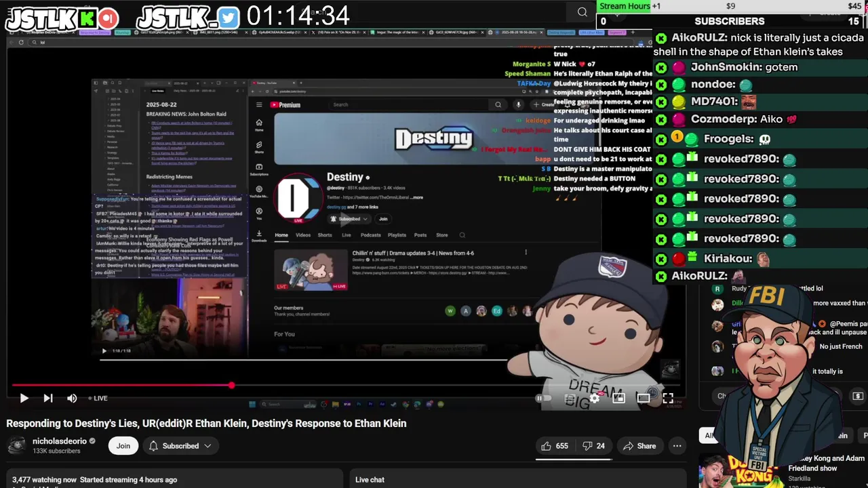Screen dimensions: 868x488
Task: Switch to the Videos tab
Action: coord(303,235)
